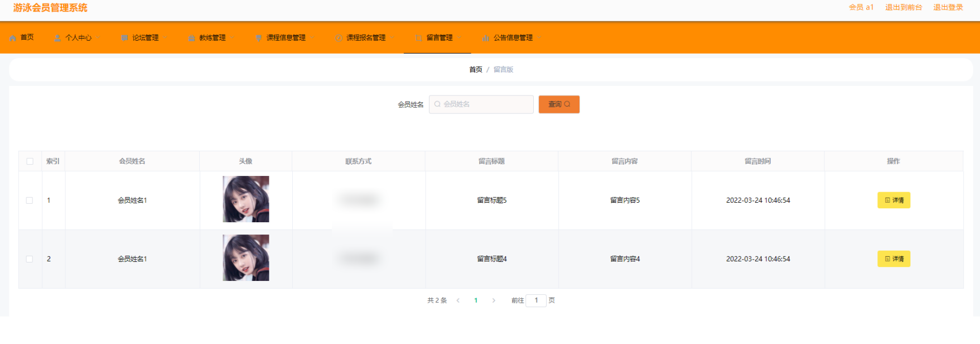Open the 留言管理 menu
This screenshot has width=980, height=344.
[440, 37]
